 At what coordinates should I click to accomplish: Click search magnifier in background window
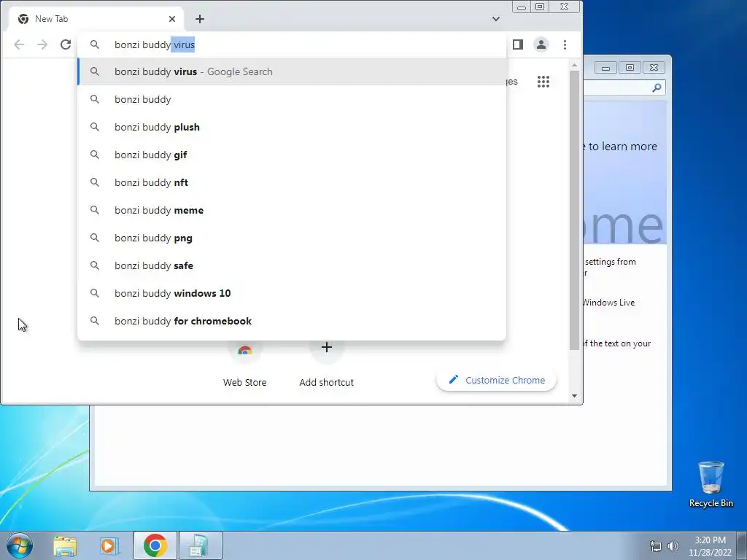click(x=657, y=87)
